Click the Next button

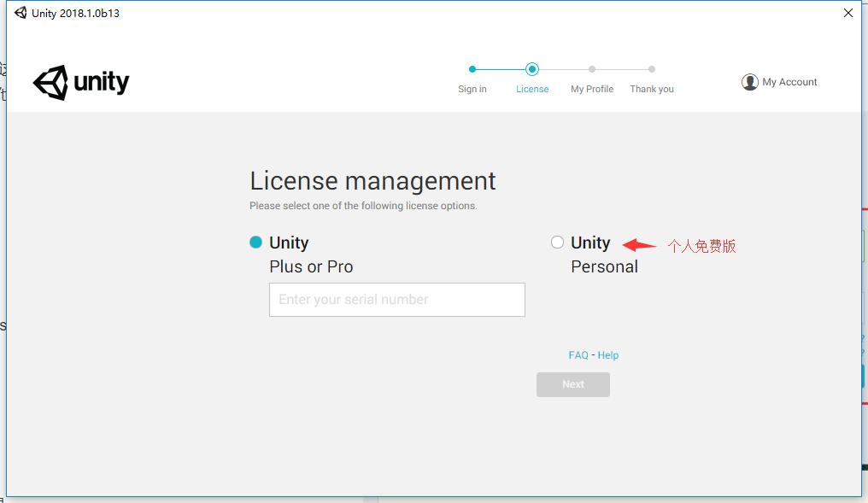pyautogui.click(x=573, y=384)
